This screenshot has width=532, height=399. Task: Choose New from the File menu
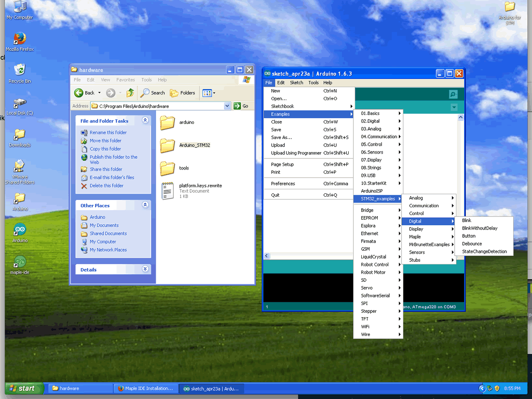309,91
